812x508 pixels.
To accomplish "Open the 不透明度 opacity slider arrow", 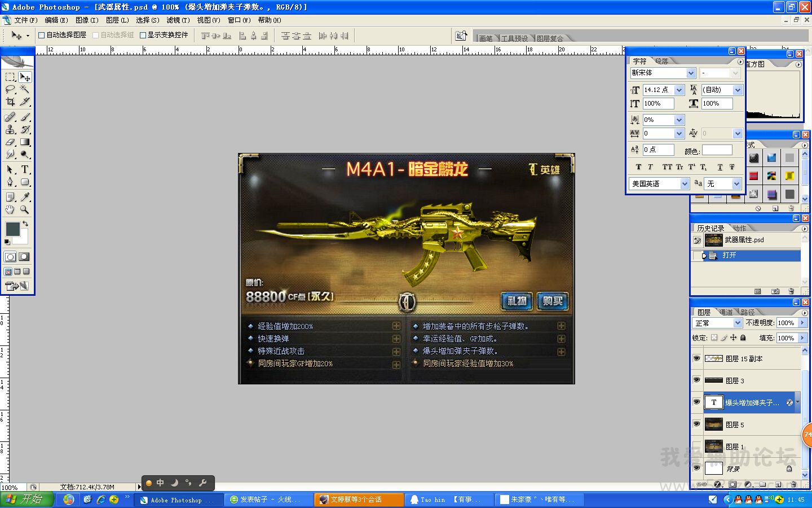I will point(801,323).
